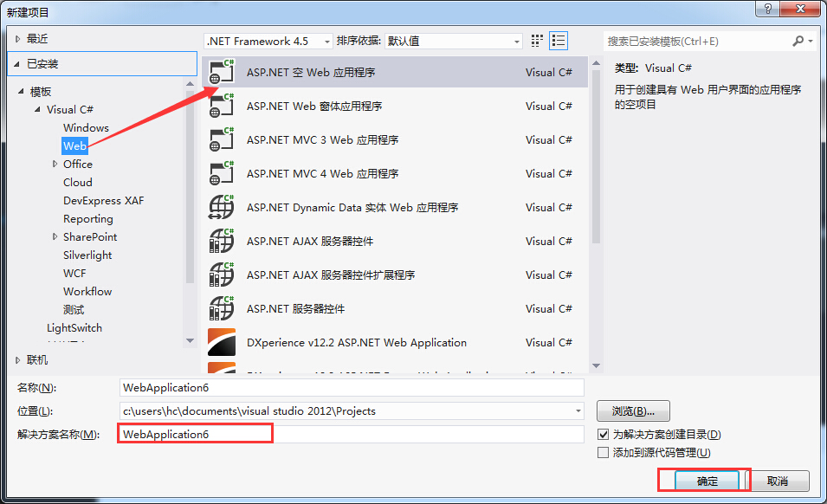Collapse the 已安装 section

[x=16, y=64]
